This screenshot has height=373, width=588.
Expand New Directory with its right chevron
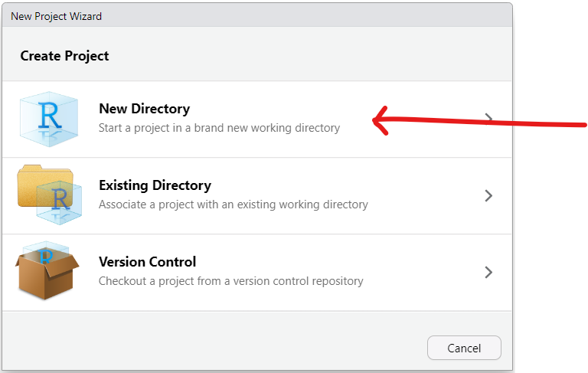point(488,119)
